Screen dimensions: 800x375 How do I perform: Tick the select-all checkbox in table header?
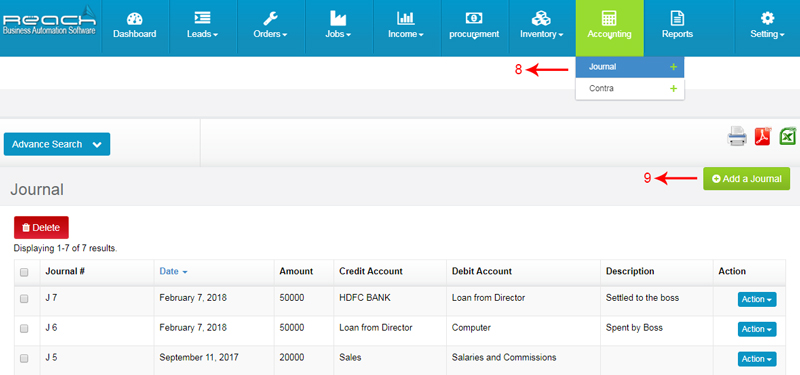24,272
